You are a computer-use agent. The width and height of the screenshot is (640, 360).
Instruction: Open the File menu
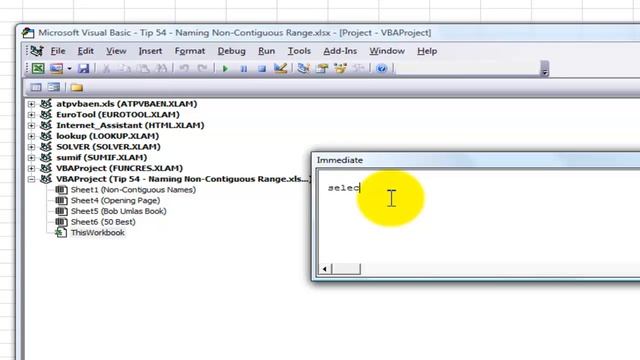pos(58,51)
